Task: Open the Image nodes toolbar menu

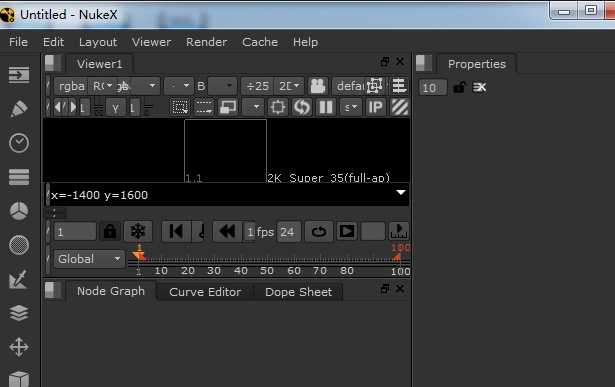Action: [19, 74]
